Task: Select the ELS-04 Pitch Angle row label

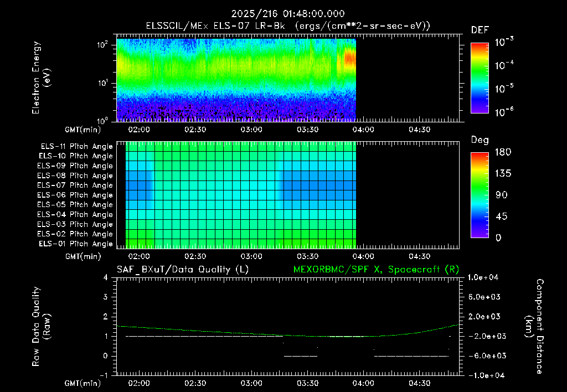Action: (75, 214)
